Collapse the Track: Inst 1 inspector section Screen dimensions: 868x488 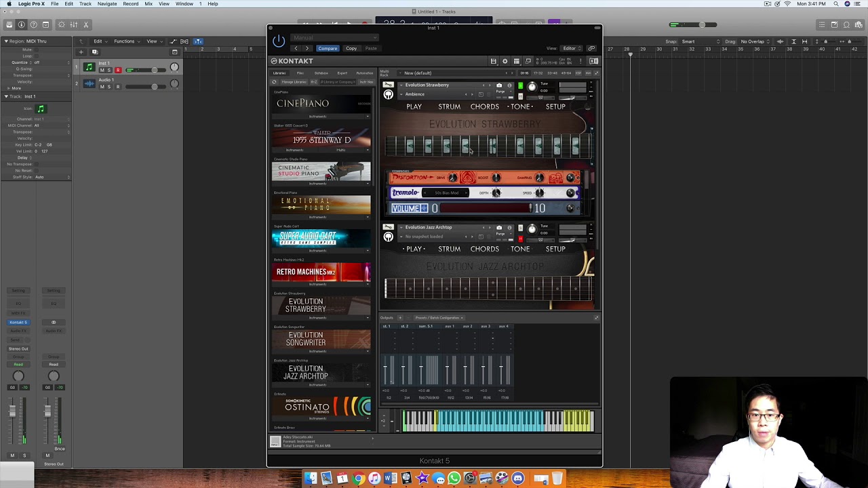6,96
